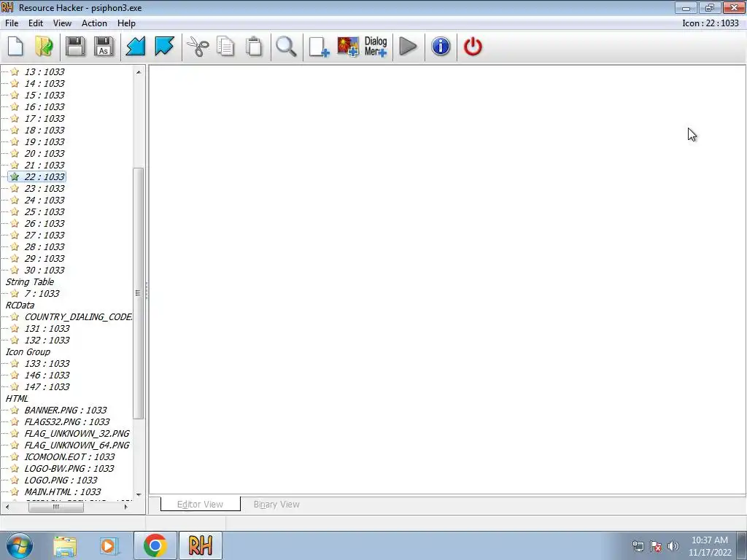Screen dimensions: 747x560
Task: Click the blue information icon
Action: point(441,47)
